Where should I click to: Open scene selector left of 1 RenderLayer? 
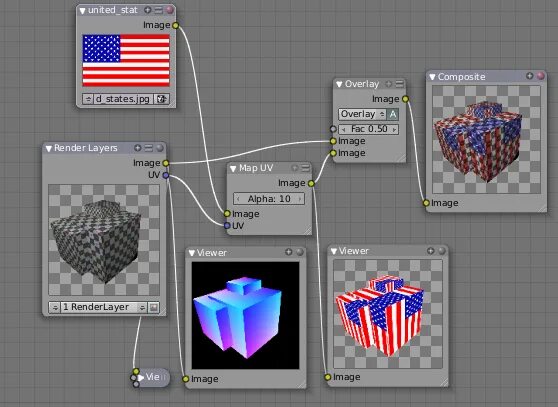click(x=54, y=307)
